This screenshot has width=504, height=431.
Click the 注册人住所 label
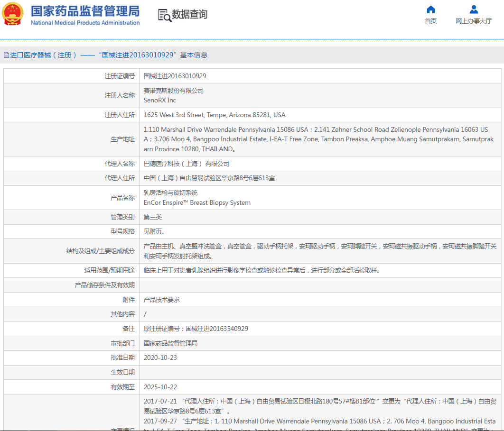tap(120, 115)
